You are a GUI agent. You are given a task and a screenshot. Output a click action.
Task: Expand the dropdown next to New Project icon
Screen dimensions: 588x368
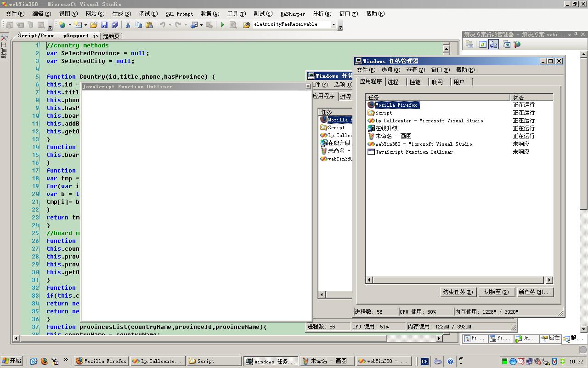click(x=70, y=25)
